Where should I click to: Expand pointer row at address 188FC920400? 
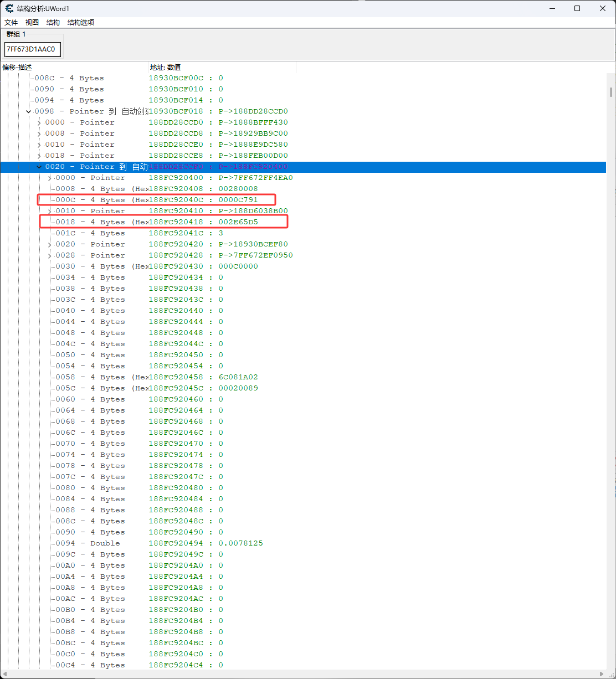click(49, 178)
